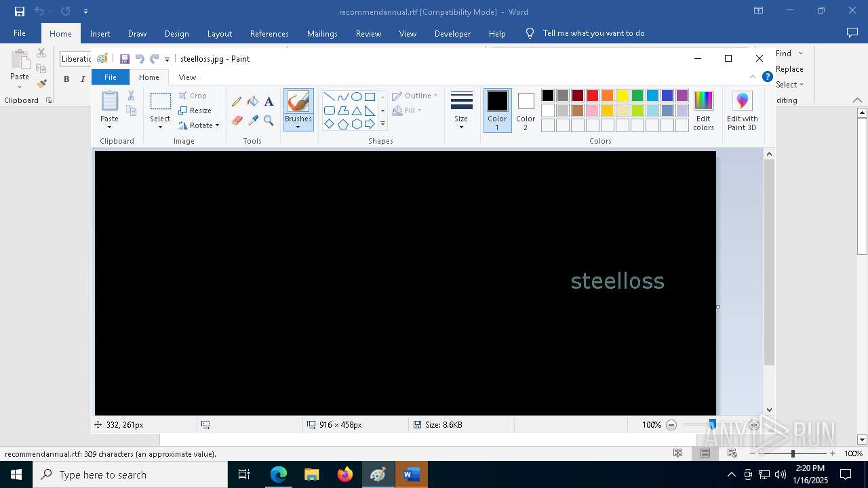Click Replace in Word Editing group
The image size is (868, 488).
tap(789, 69)
